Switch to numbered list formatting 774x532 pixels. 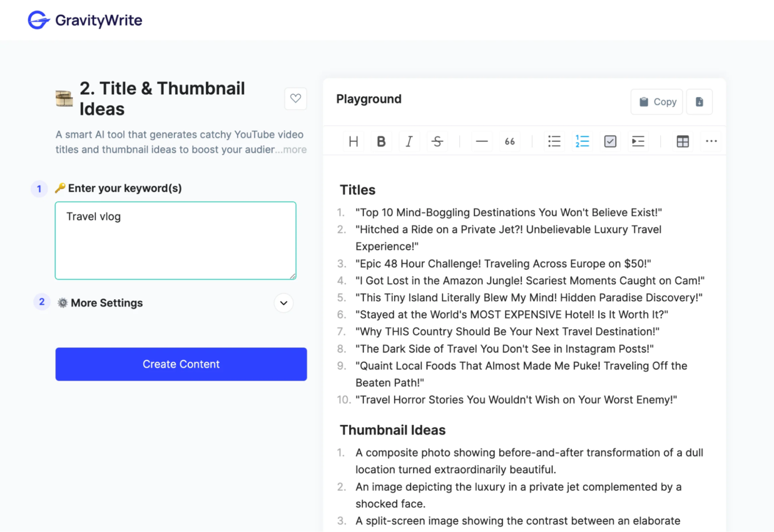pyautogui.click(x=582, y=141)
